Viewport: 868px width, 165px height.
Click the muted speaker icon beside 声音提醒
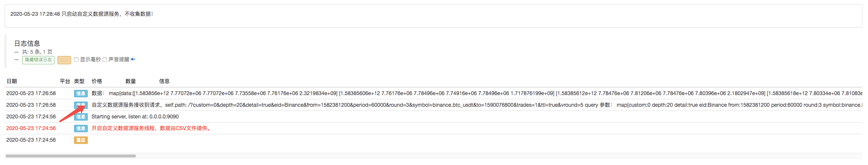[x=133, y=59]
